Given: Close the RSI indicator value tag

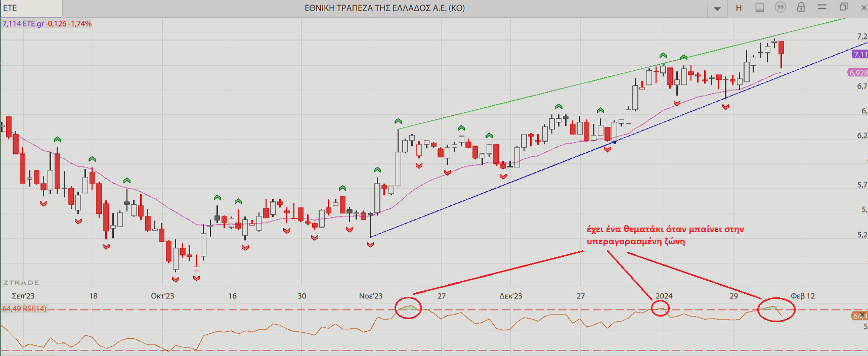Looking at the screenshot, I should tap(862, 315).
